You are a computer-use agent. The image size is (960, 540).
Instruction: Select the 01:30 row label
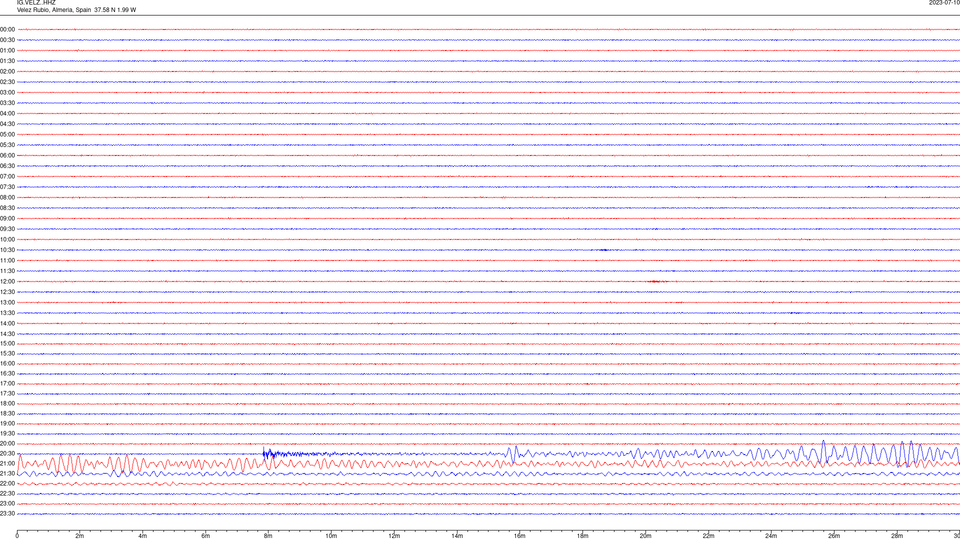click(7, 61)
